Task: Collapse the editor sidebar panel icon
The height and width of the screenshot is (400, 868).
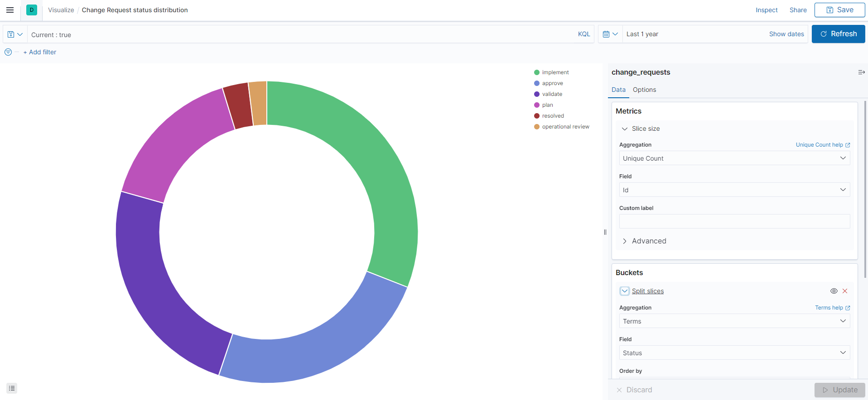Action: click(x=861, y=72)
